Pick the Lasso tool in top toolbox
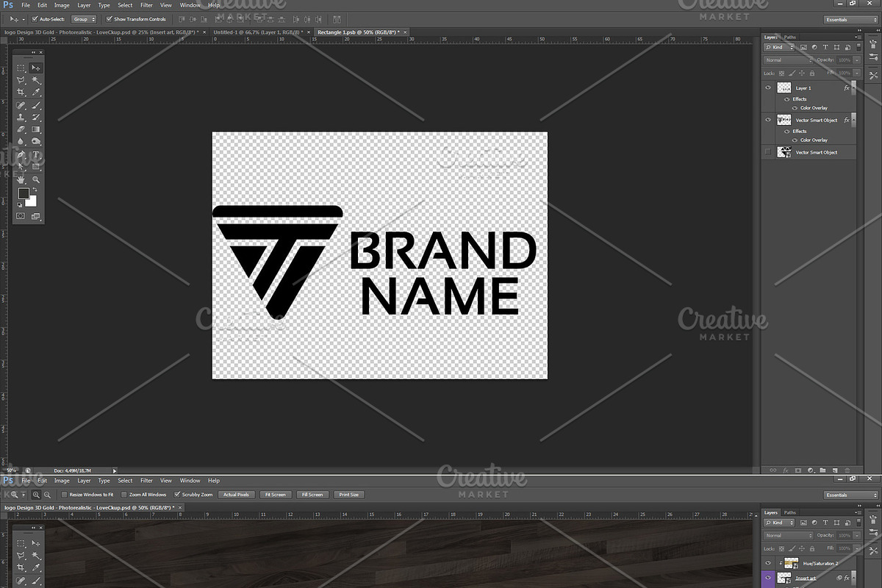 point(21,80)
